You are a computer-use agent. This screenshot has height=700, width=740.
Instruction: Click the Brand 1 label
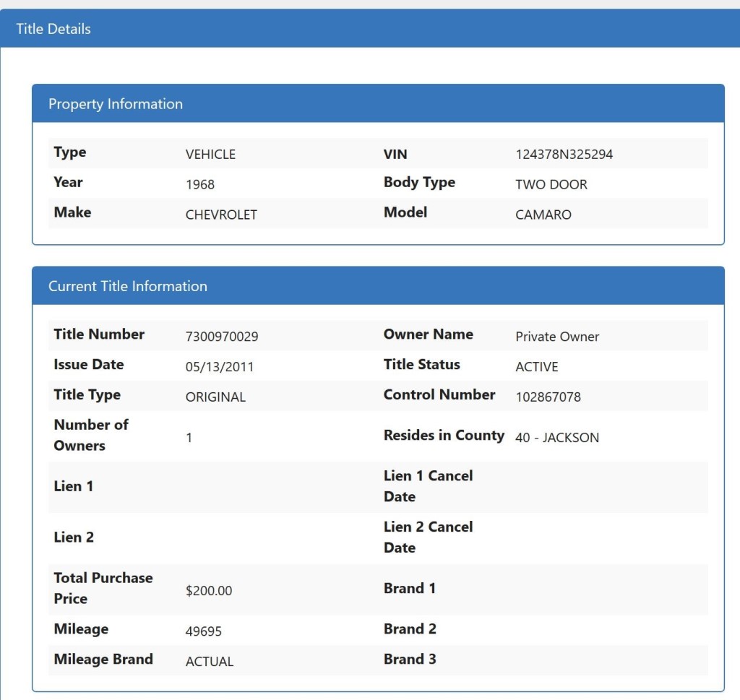click(x=410, y=588)
